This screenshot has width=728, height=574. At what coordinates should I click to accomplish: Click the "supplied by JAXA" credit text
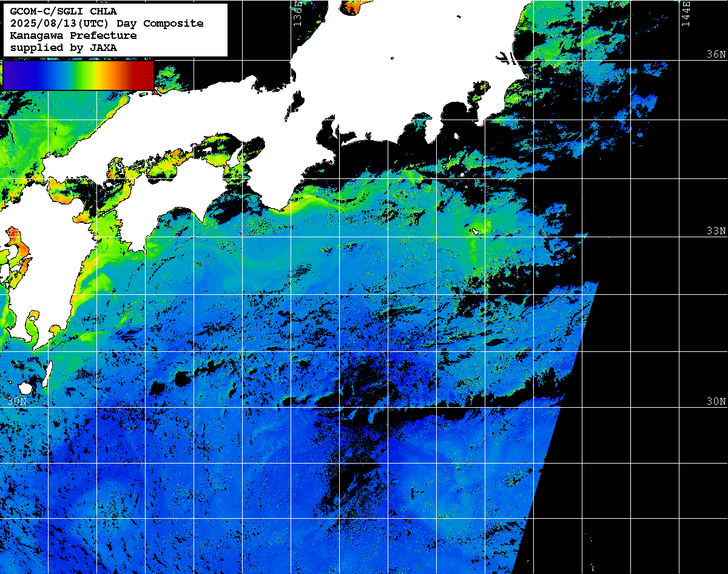(64, 47)
